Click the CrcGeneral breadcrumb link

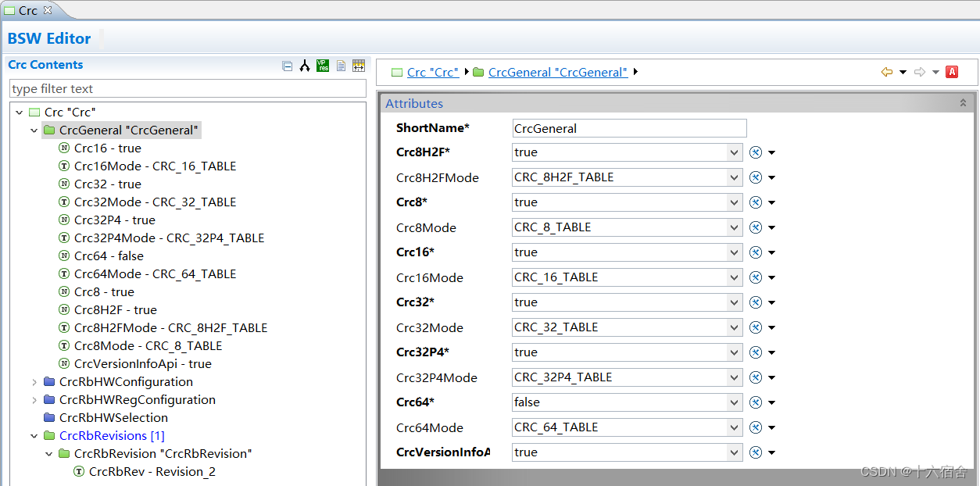tap(558, 72)
